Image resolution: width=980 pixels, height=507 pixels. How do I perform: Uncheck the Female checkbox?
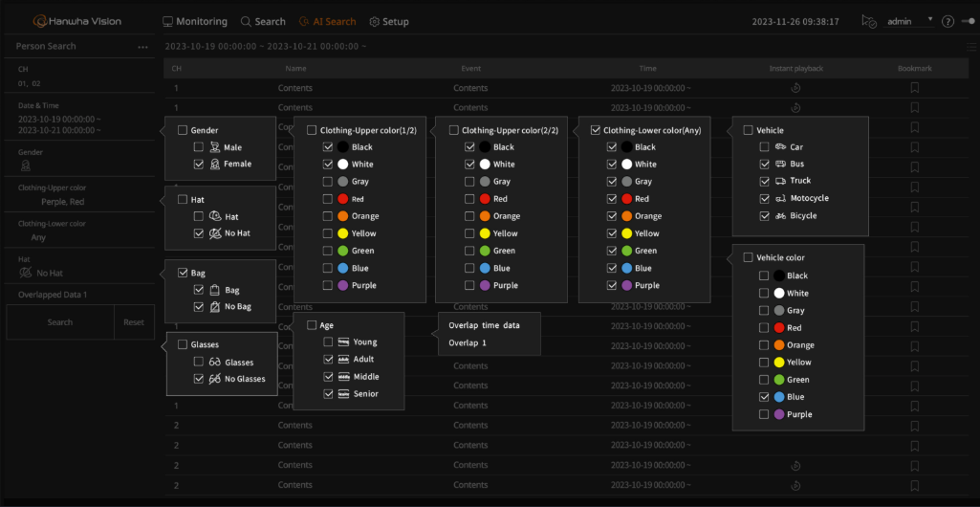click(199, 164)
